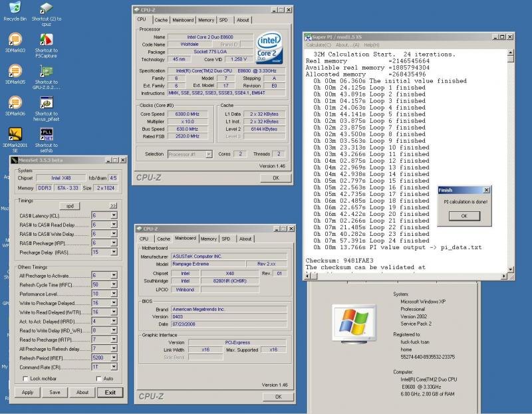
Task: Click the Intel Core 2 Duo logo
Action: pos(269,47)
